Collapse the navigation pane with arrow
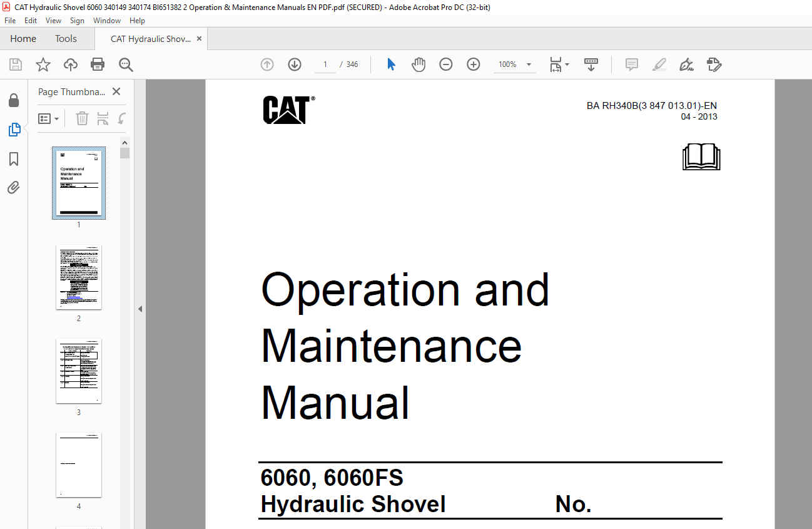 tap(140, 309)
